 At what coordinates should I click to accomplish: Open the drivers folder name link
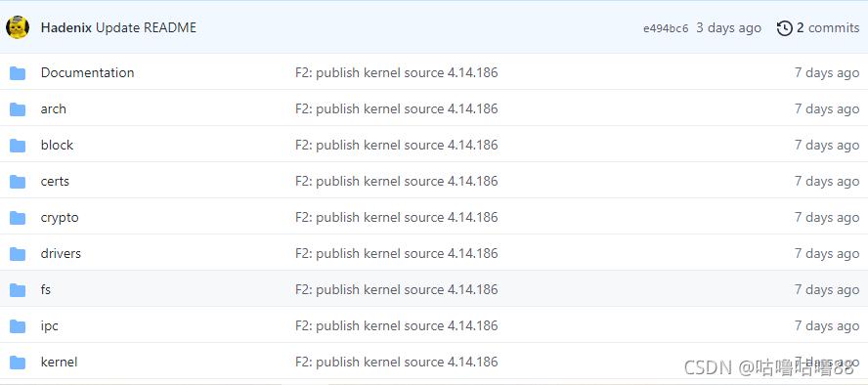tap(61, 253)
